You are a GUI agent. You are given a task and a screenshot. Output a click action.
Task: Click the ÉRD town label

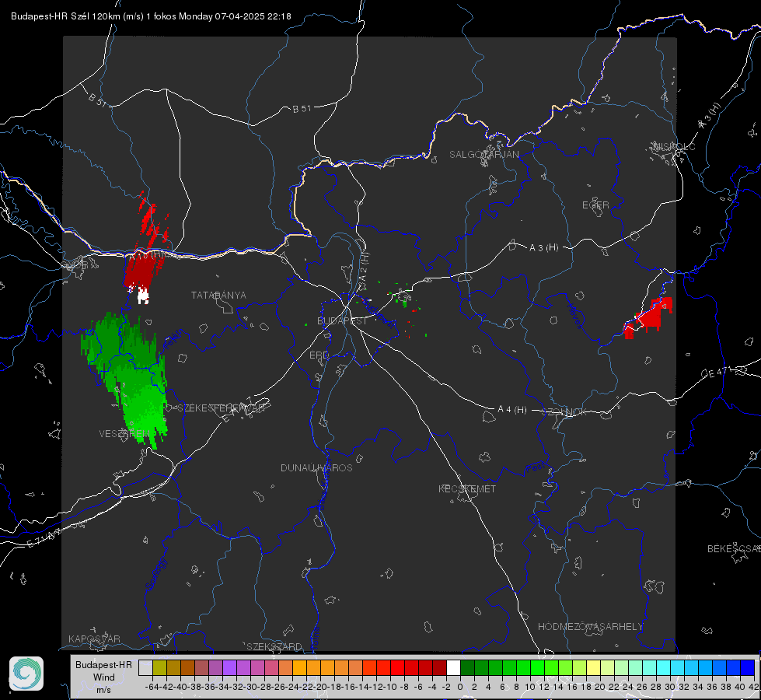click(319, 355)
